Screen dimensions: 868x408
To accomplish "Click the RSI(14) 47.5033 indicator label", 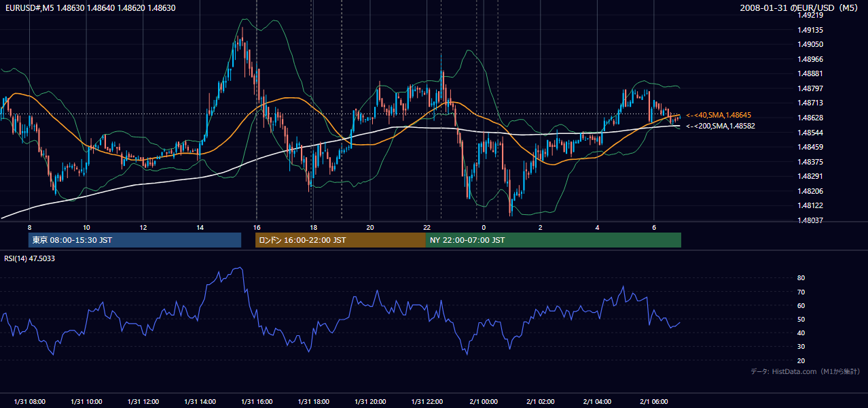I will pyautogui.click(x=30, y=258).
